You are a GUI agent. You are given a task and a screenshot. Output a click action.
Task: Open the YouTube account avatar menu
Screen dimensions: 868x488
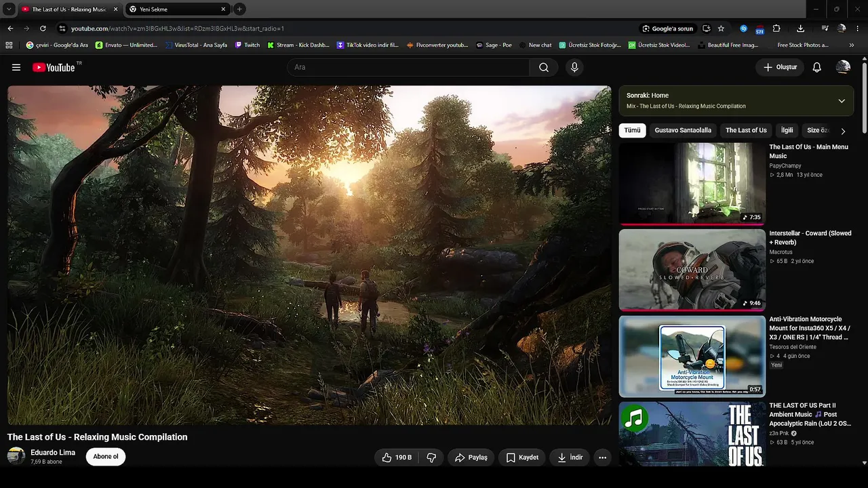tap(843, 67)
